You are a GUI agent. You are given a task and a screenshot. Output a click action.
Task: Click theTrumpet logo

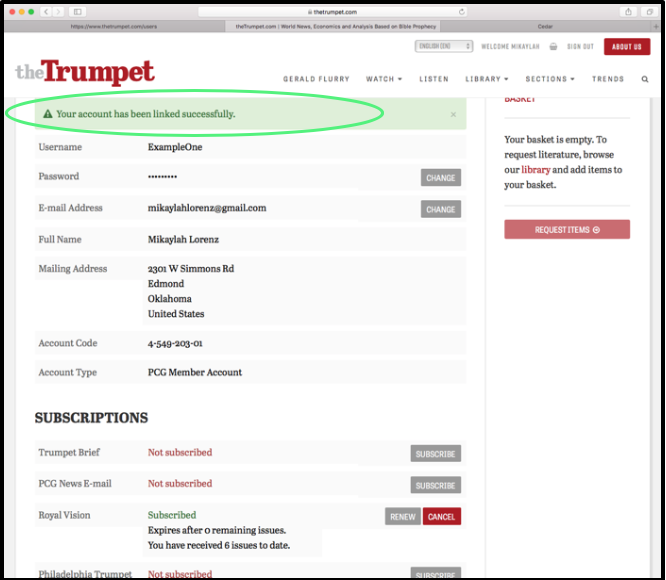pos(85,72)
